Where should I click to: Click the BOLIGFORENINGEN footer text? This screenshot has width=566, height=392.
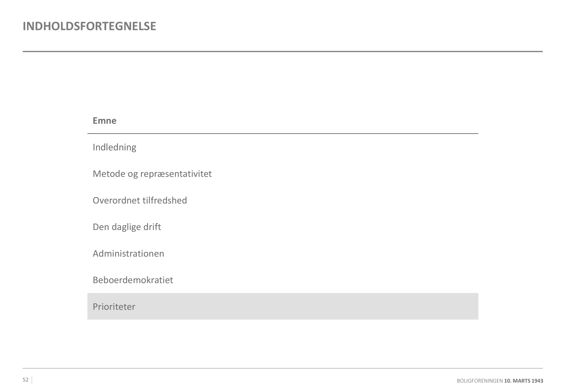480,381
